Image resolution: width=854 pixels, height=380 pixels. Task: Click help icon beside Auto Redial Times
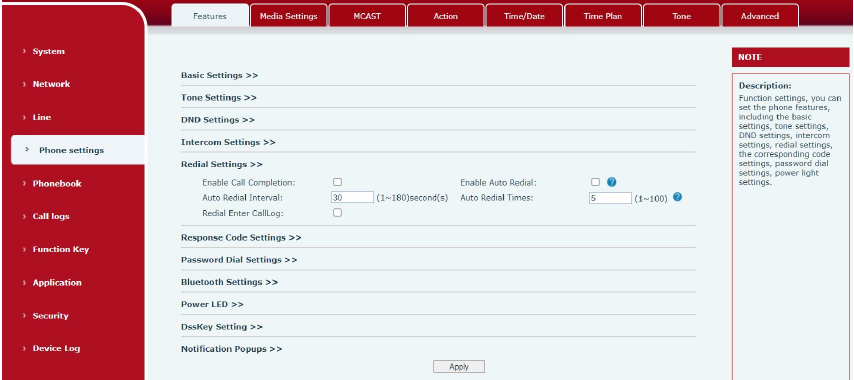pos(677,197)
